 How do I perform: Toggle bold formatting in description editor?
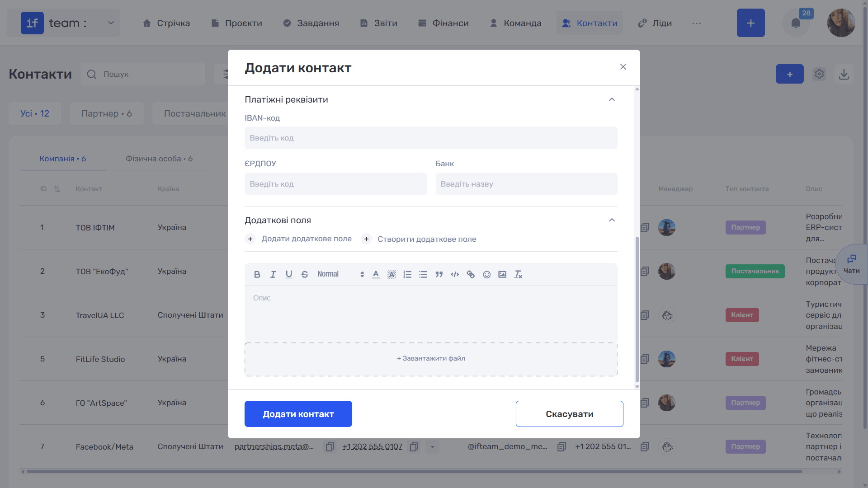tap(257, 274)
